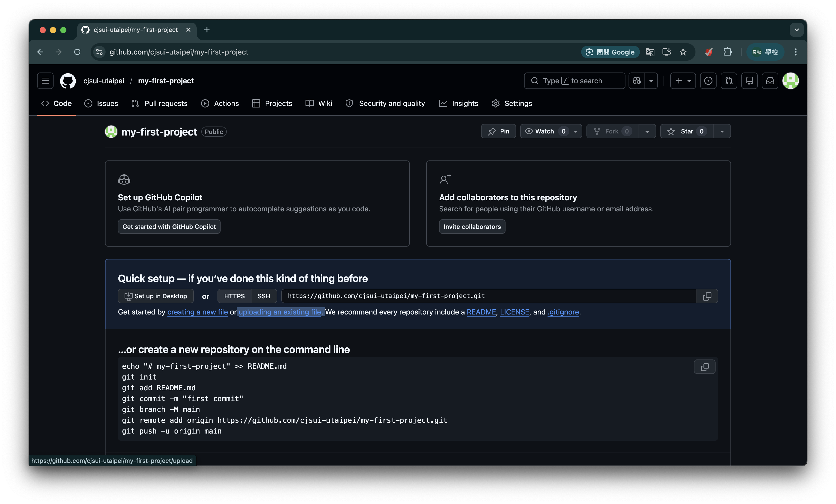This screenshot has height=504, width=836.
Task: Bookmark this page with the star icon
Action: [683, 52]
